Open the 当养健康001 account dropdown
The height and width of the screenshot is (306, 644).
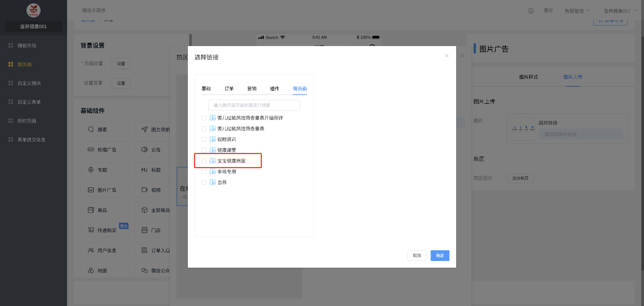(620, 11)
